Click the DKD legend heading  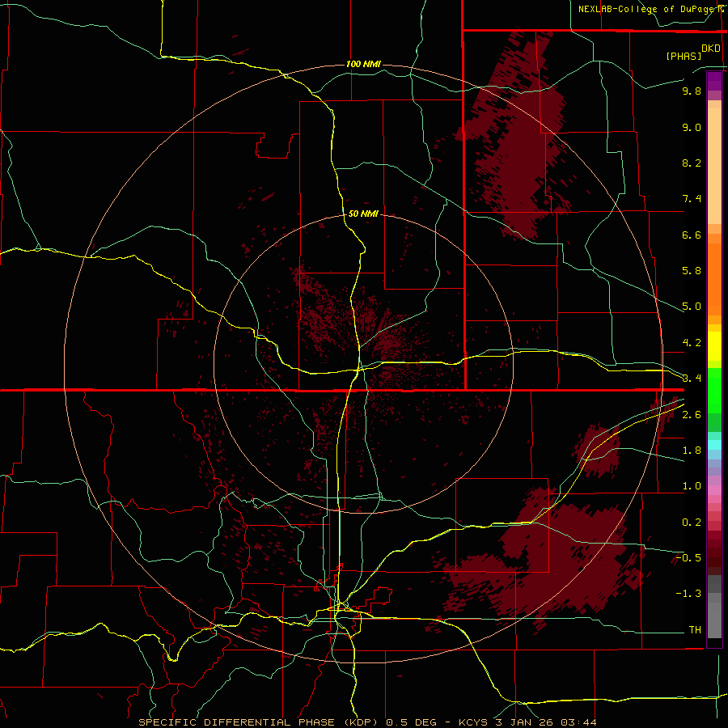711,49
